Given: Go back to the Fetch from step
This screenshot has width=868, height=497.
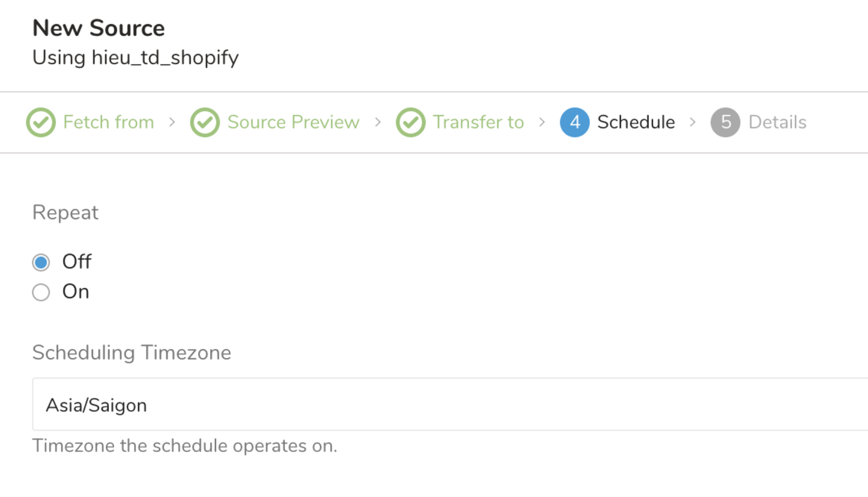Looking at the screenshot, I should 108,122.
